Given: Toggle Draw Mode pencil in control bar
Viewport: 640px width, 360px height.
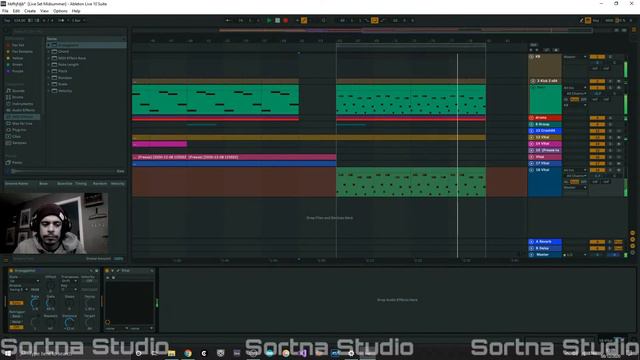Looking at the screenshot, I should click(581, 20).
